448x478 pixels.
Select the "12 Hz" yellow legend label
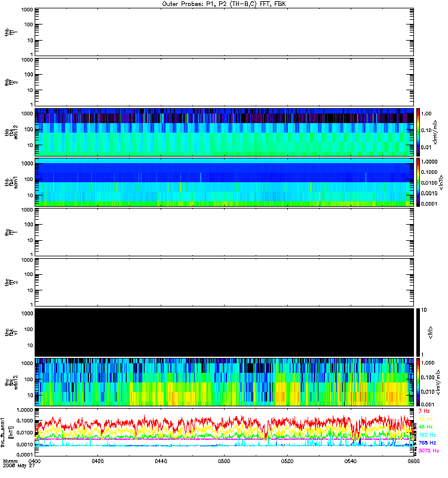point(425,419)
